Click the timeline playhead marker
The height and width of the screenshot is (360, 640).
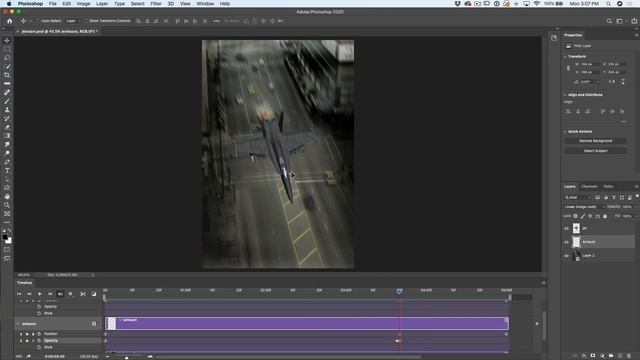[399, 291]
